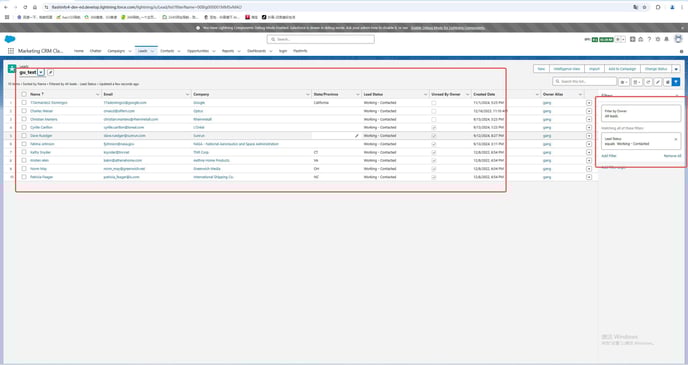
Task: Remove the Lead Status filter with its X
Action: 676,140
